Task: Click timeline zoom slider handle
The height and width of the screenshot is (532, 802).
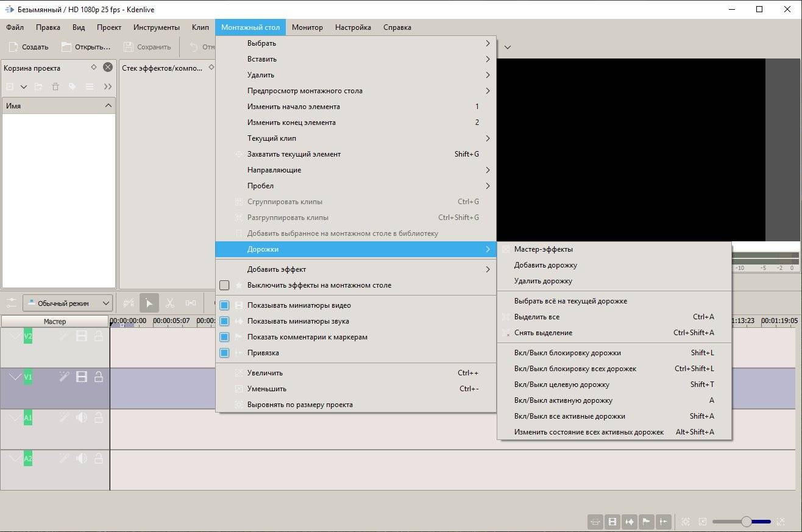Action: coord(747,522)
